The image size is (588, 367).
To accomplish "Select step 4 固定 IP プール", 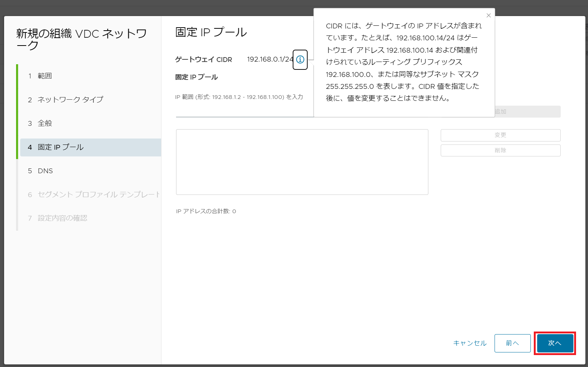I will (x=90, y=147).
